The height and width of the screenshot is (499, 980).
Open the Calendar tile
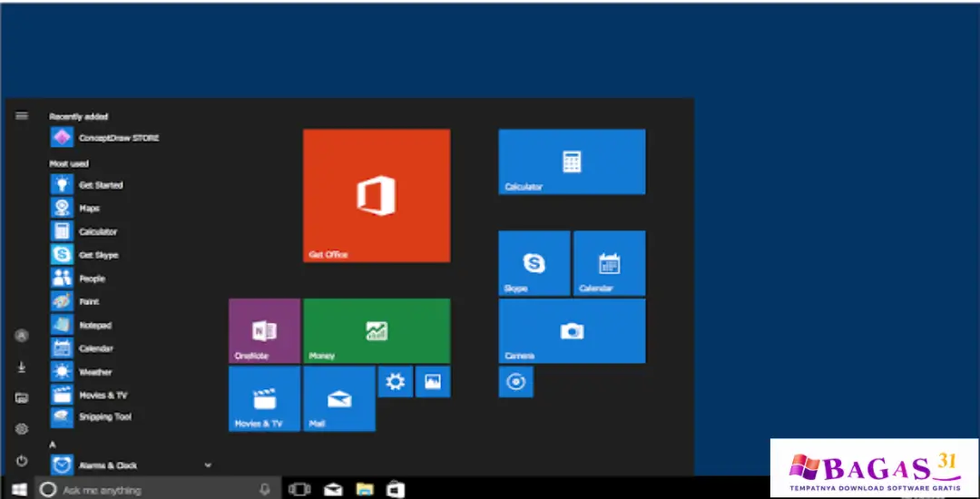tap(610, 263)
